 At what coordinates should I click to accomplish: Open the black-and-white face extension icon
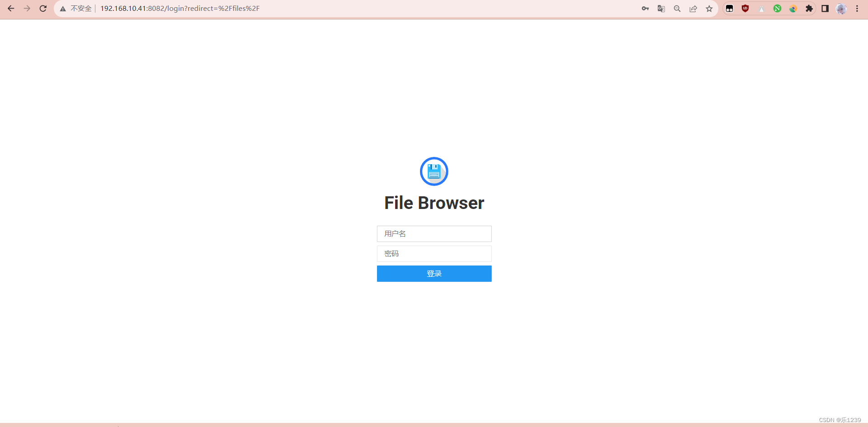[729, 9]
